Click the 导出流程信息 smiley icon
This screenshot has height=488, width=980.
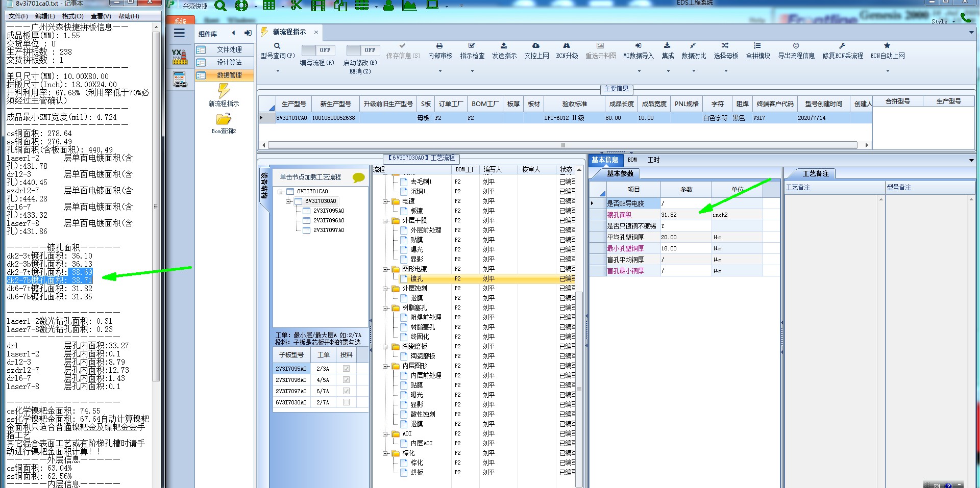(x=796, y=46)
